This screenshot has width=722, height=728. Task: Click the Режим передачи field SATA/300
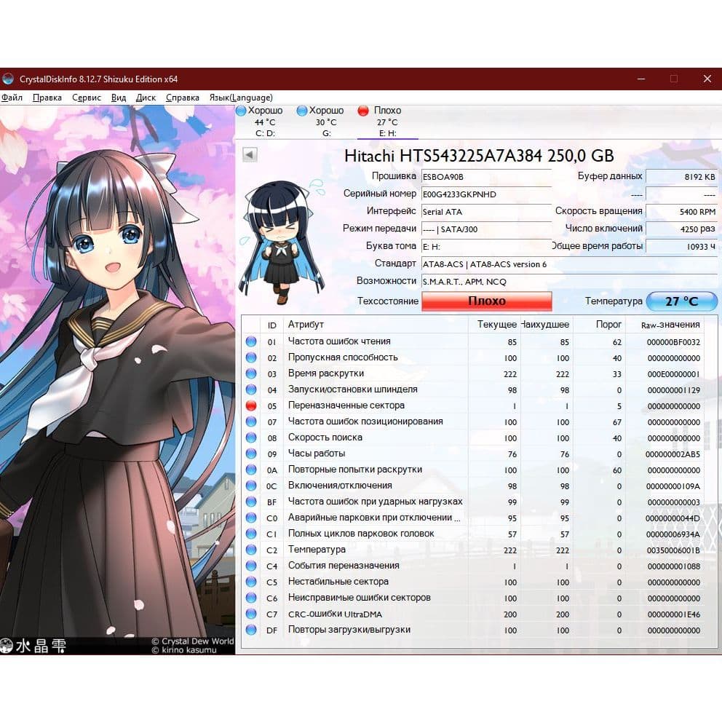click(486, 229)
